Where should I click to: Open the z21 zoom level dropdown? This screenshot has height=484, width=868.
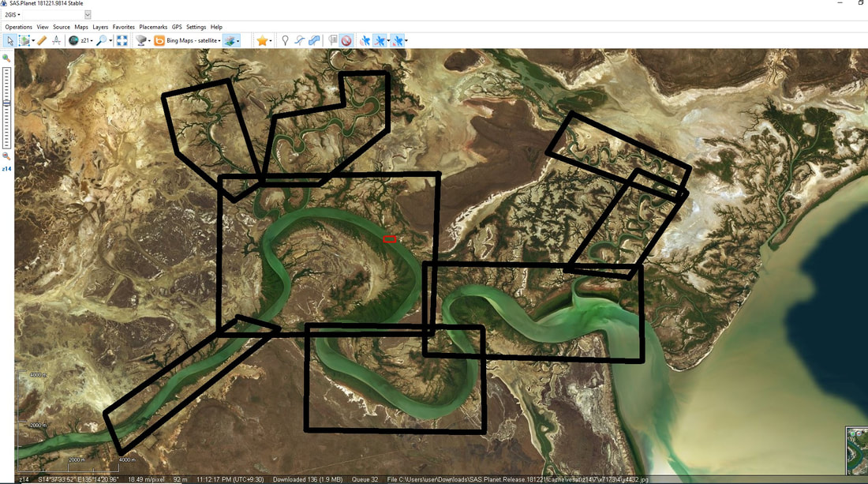click(85, 40)
